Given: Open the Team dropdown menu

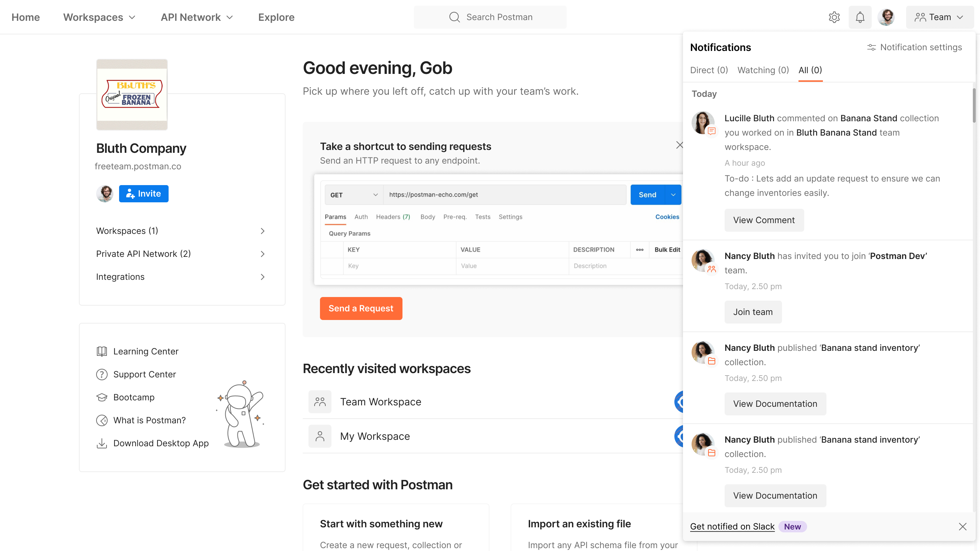Looking at the screenshot, I should (x=939, y=17).
